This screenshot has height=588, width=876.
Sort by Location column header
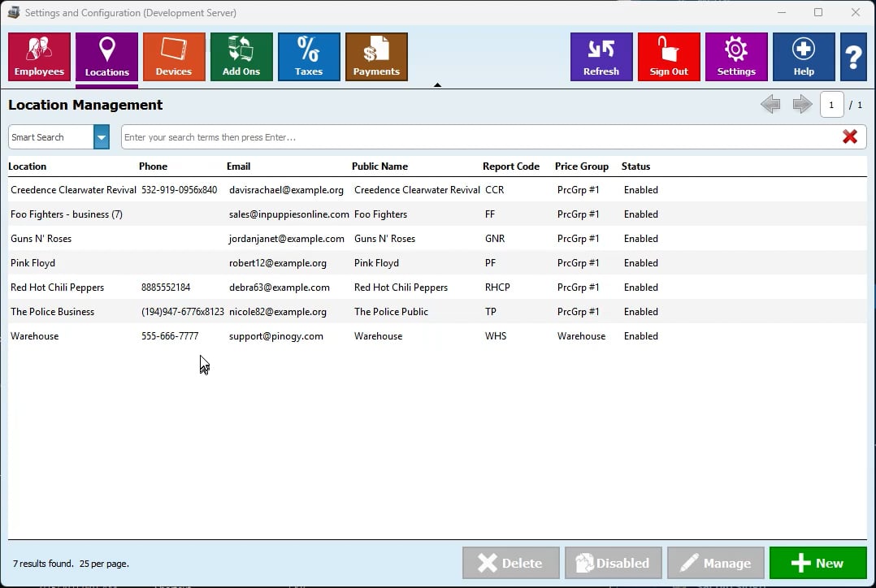tap(28, 166)
